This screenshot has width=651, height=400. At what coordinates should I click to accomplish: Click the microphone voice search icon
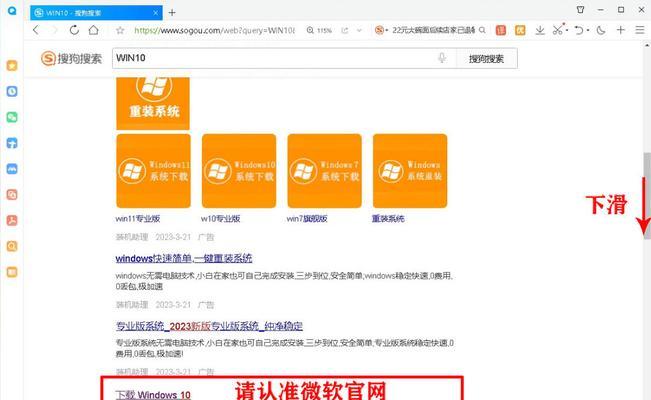tap(442, 58)
